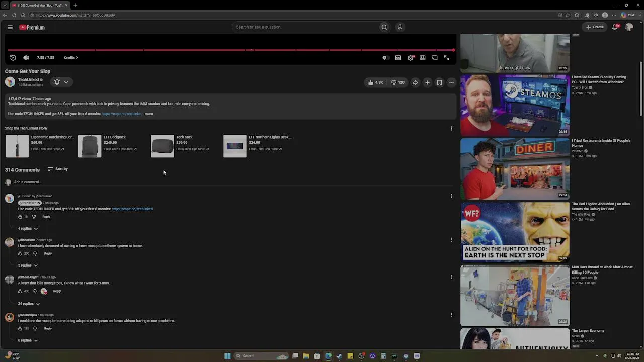Open Windows taskbar Search box

(262, 356)
